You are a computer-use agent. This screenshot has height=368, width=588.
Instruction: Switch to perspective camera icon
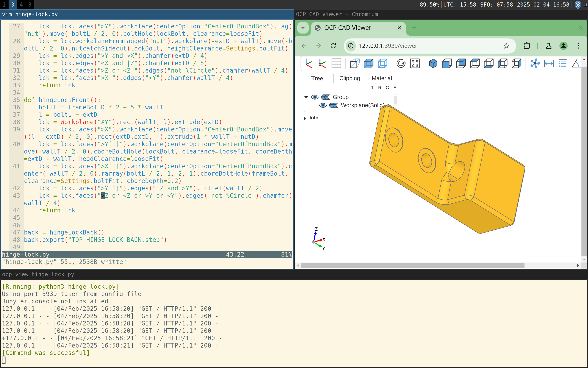[354, 64]
